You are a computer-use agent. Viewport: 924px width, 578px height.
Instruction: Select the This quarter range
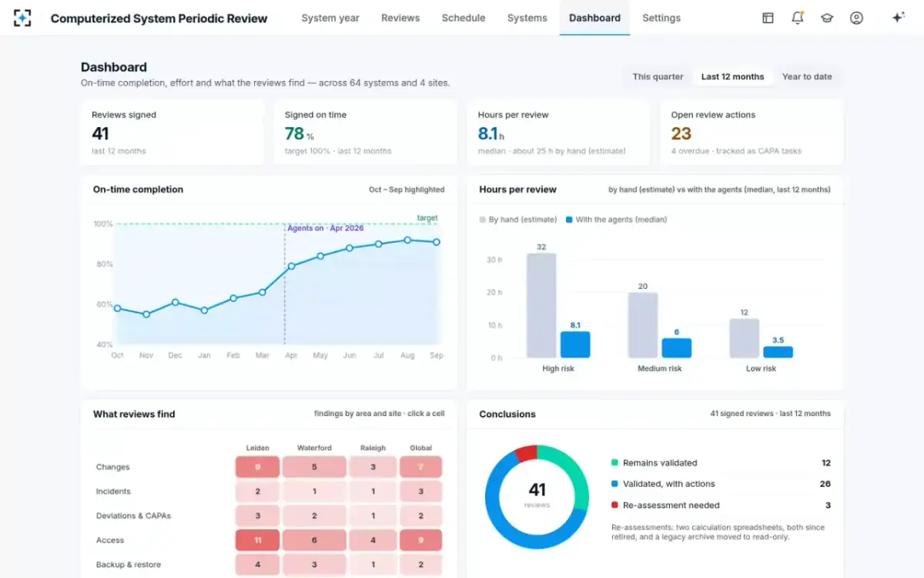point(658,76)
